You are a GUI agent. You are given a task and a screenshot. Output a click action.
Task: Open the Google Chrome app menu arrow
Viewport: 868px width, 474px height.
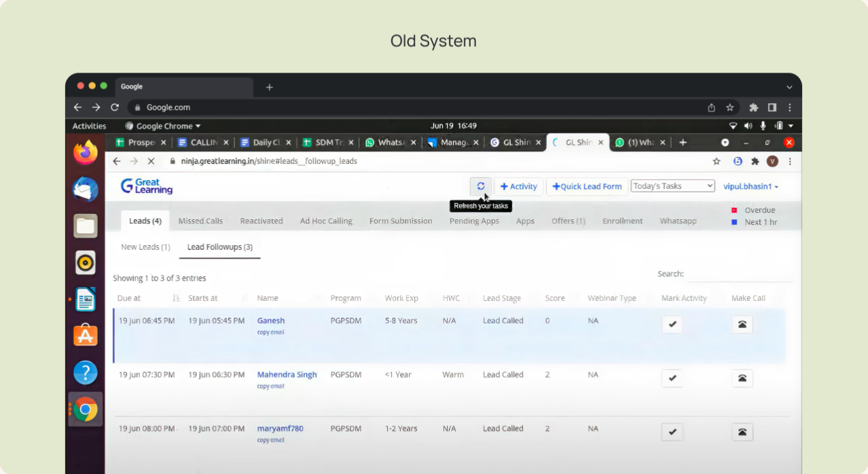tap(198, 126)
